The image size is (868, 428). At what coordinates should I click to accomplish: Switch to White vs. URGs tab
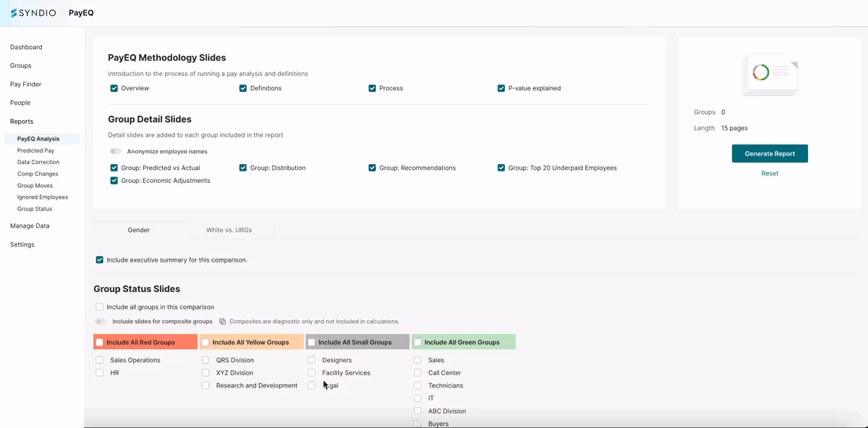click(x=229, y=230)
